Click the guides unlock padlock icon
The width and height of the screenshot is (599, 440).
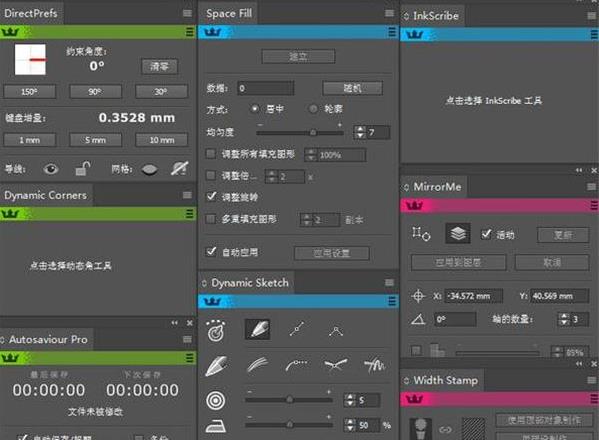(82, 168)
